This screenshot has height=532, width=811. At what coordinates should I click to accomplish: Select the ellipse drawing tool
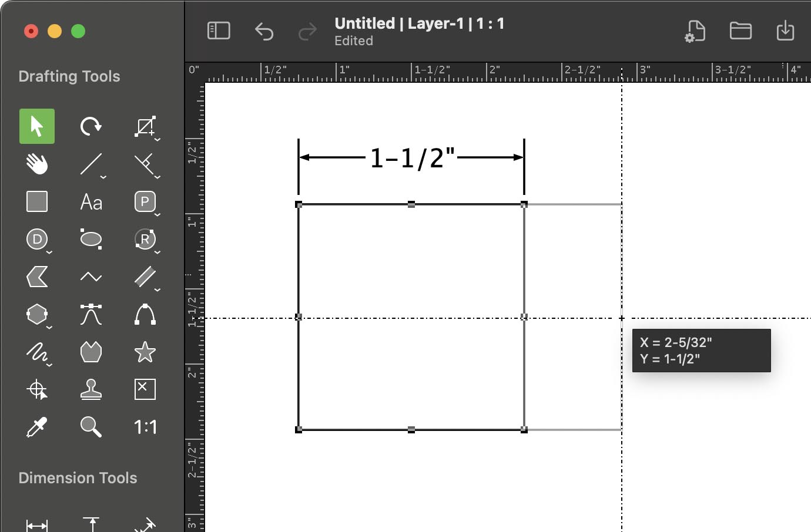pyautogui.click(x=91, y=239)
